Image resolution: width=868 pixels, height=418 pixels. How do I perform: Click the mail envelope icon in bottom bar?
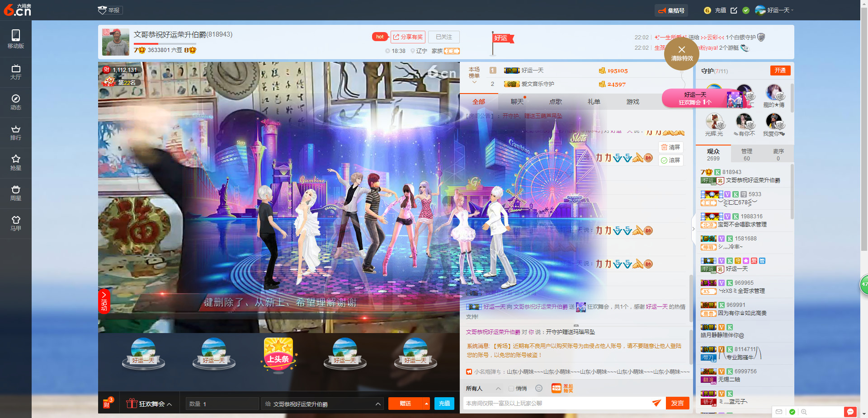pos(779,412)
